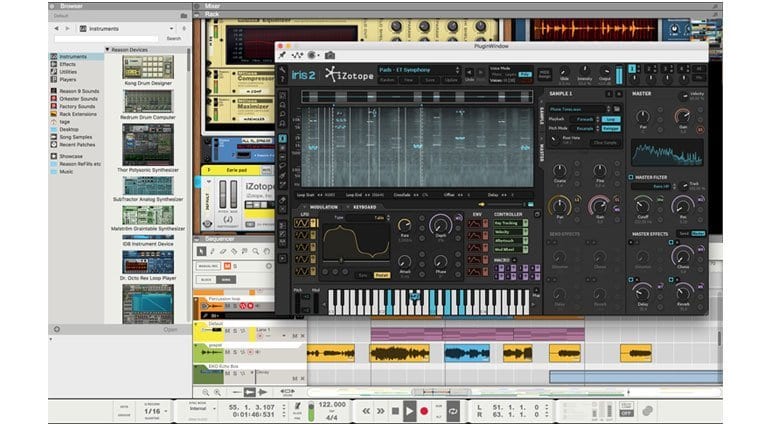Toggle the Poly voice mode button
The height and width of the screenshot is (425, 770).
pos(525,74)
